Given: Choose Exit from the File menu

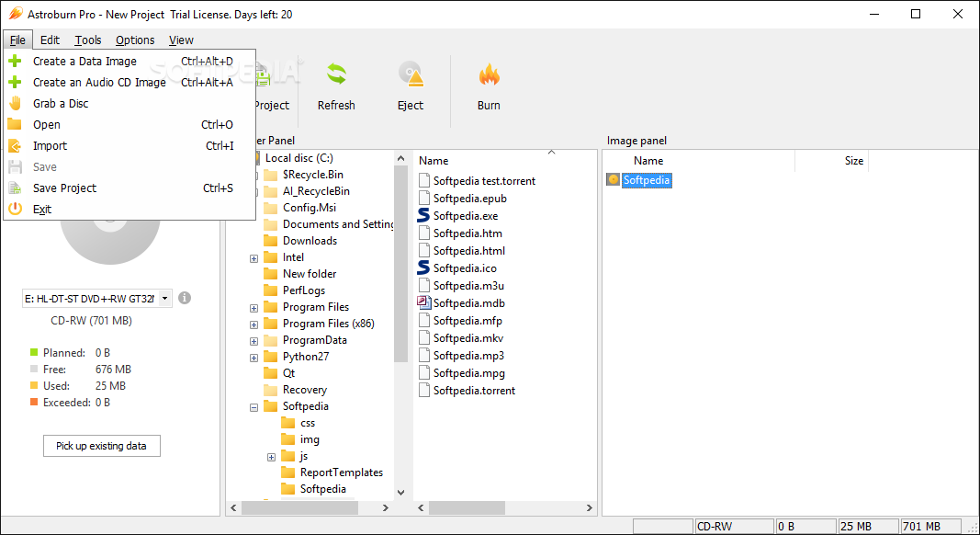Looking at the screenshot, I should coord(130,209).
